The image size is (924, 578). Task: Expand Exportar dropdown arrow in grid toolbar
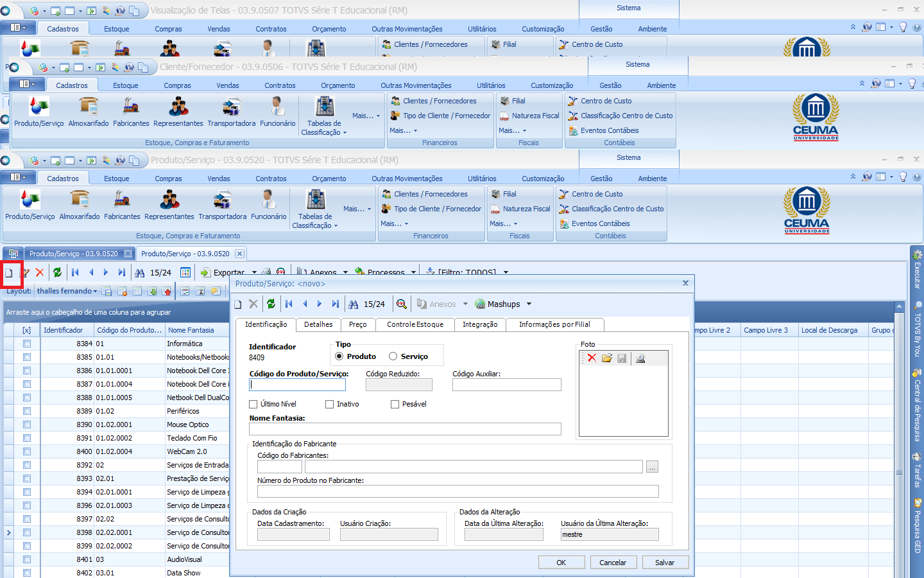point(254,272)
